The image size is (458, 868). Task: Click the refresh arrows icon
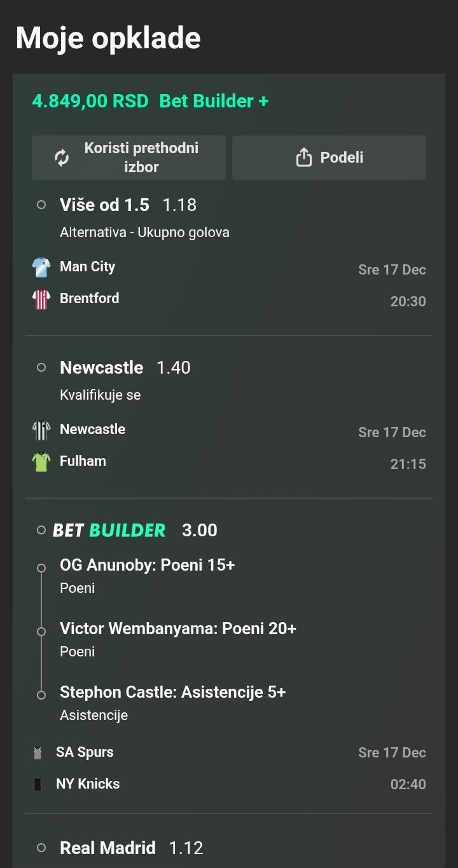62,158
